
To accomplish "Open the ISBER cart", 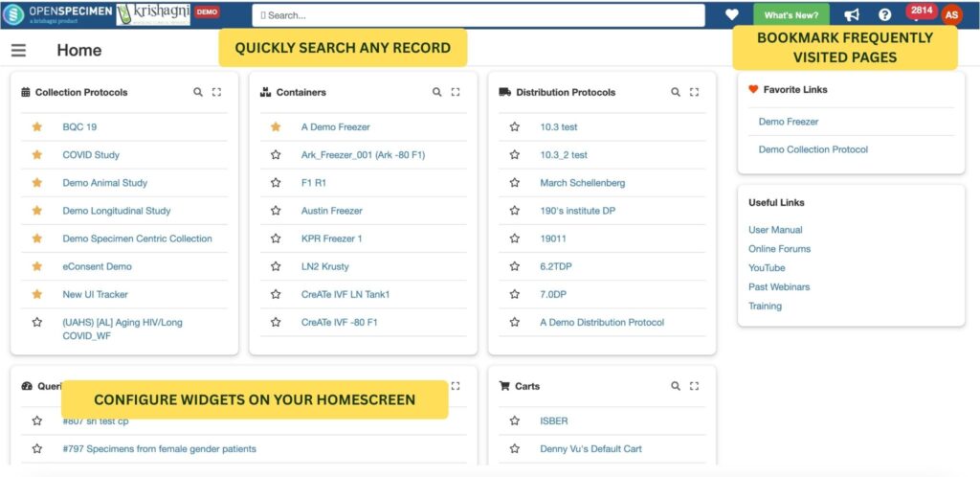I will [554, 421].
